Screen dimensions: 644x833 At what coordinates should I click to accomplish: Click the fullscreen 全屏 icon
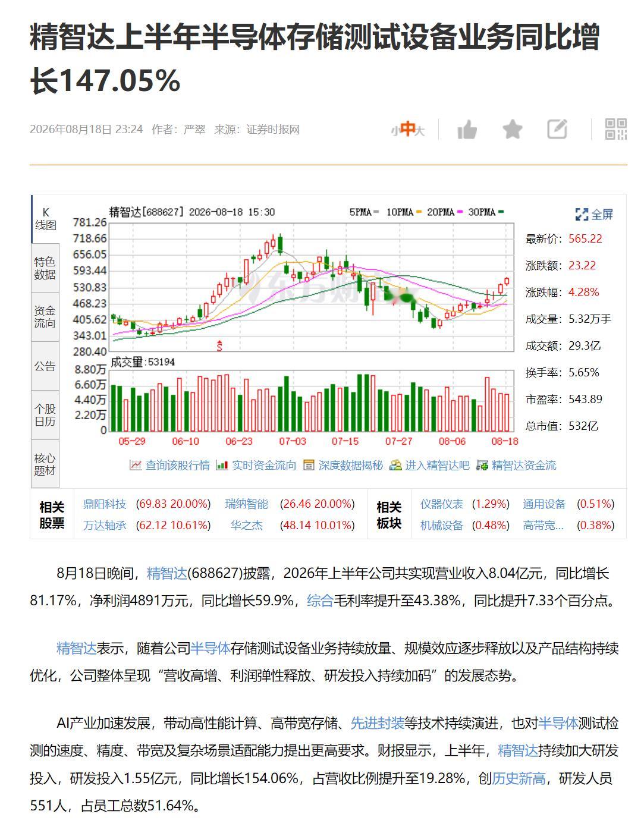pos(582,215)
